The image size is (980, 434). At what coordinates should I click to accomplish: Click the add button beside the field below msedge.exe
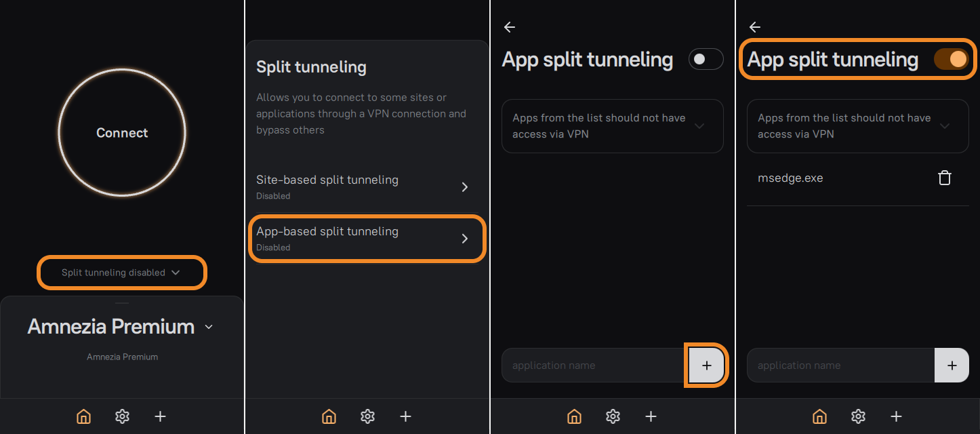click(952, 366)
